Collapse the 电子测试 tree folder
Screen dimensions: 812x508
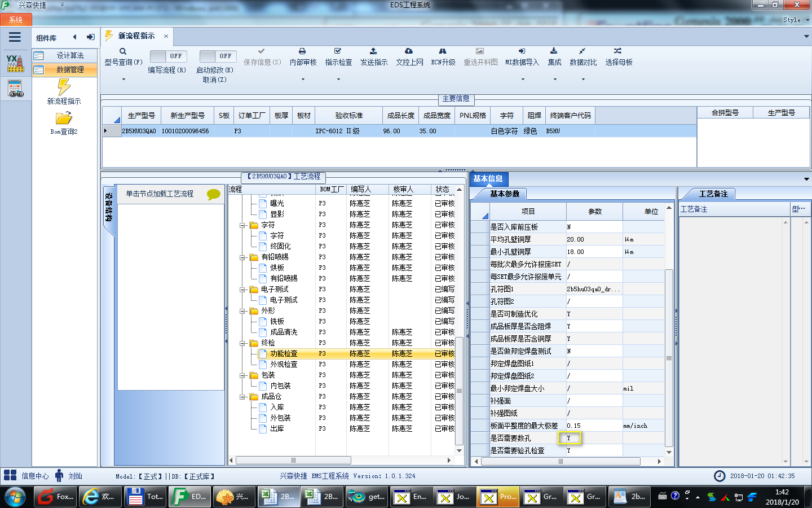point(242,289)
